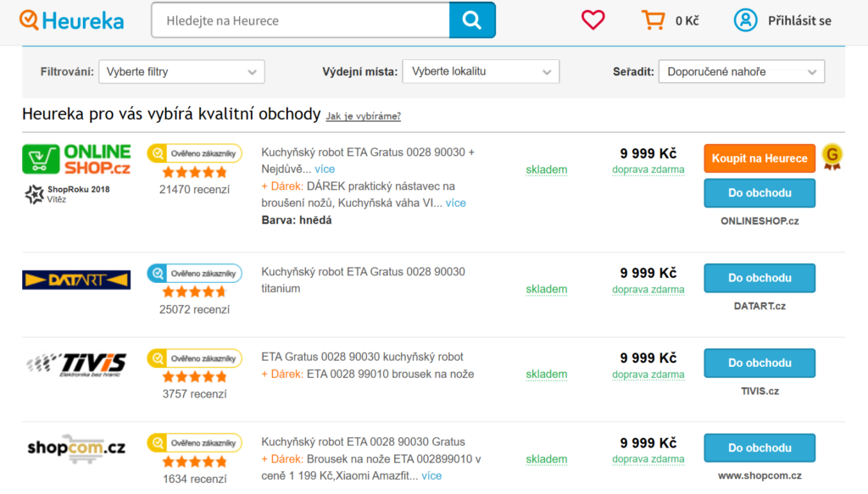Click the Koupit na Heurece button

(759, 158)
